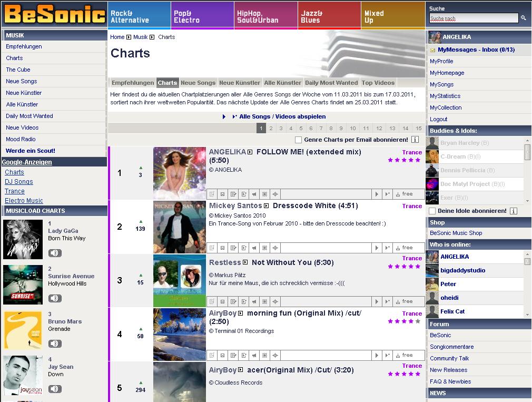The height and width of the screenshot is (402, 532).
Task: Open Community Talk forum link
Action: (449, 358)
